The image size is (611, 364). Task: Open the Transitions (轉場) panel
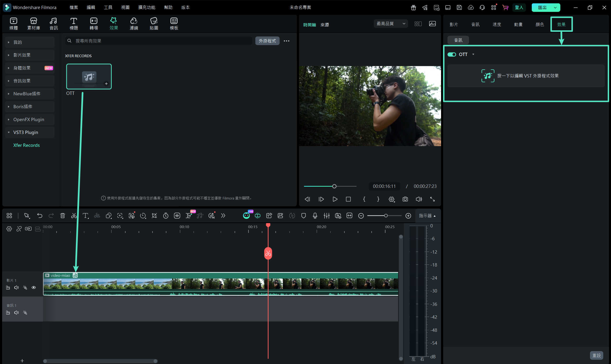[94, 24]
